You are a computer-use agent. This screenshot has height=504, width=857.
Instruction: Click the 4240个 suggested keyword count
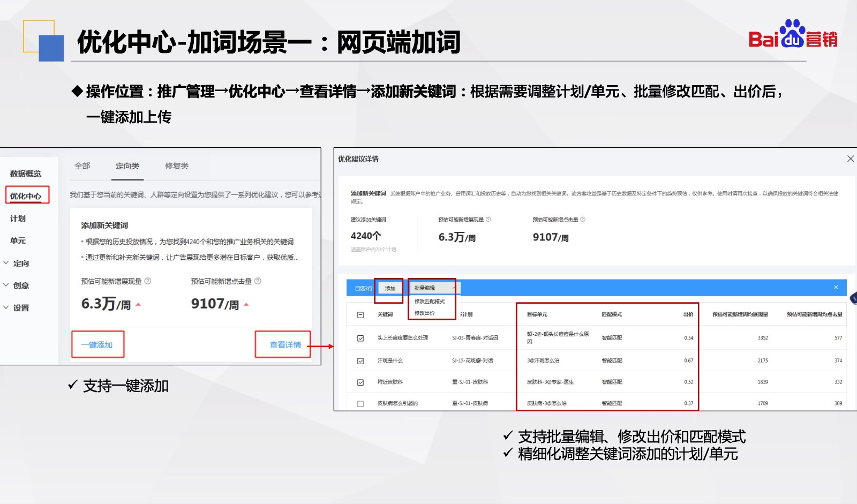366,236
